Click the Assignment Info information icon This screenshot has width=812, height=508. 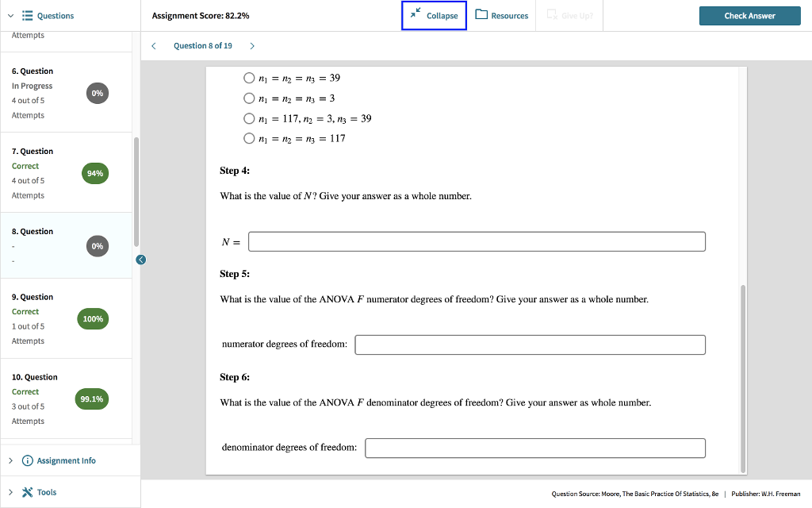[29, 460]
